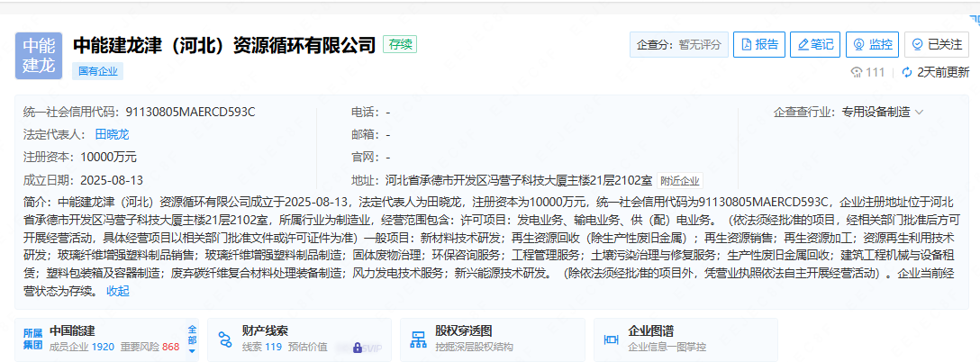Click the 国有企业 tag

[x=98, y=71]
